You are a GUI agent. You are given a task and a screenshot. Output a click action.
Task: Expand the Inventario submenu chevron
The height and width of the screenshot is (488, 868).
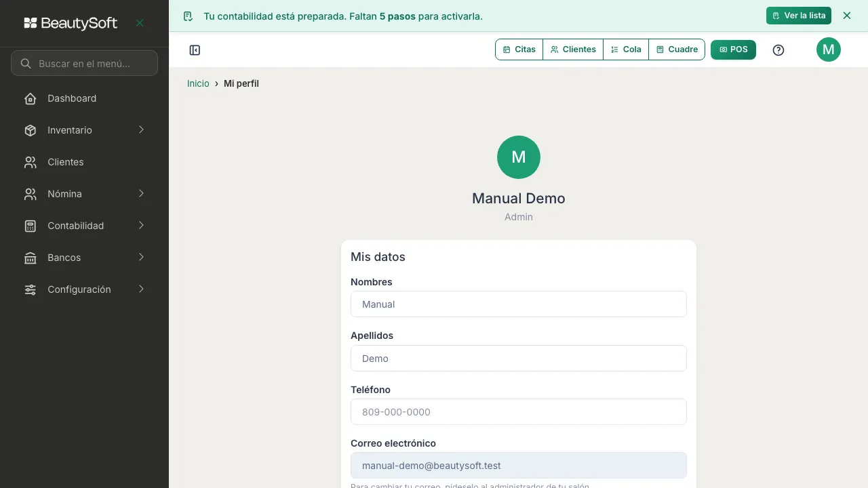[141, 129]
